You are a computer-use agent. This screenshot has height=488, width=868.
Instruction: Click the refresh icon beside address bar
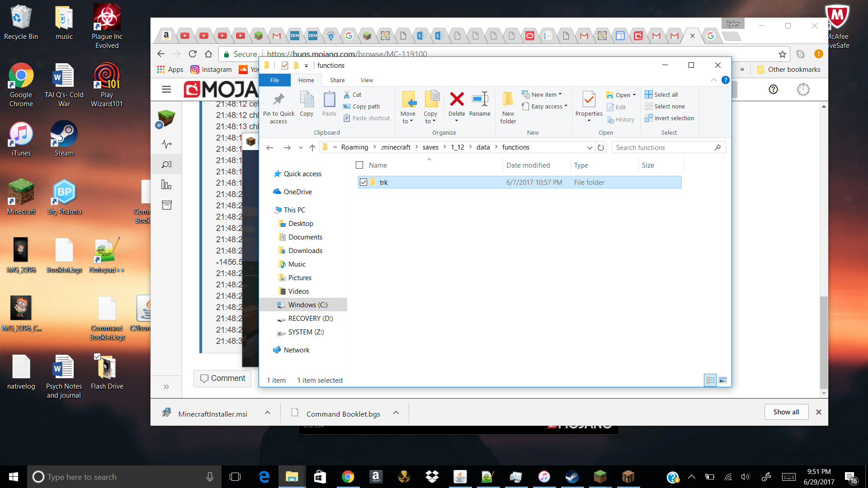tap(601, 147)
